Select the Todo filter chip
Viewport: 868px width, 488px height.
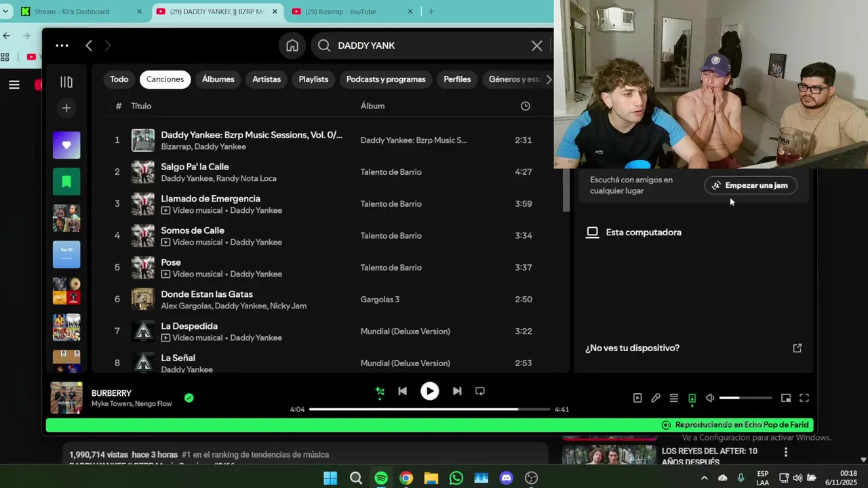119,79
